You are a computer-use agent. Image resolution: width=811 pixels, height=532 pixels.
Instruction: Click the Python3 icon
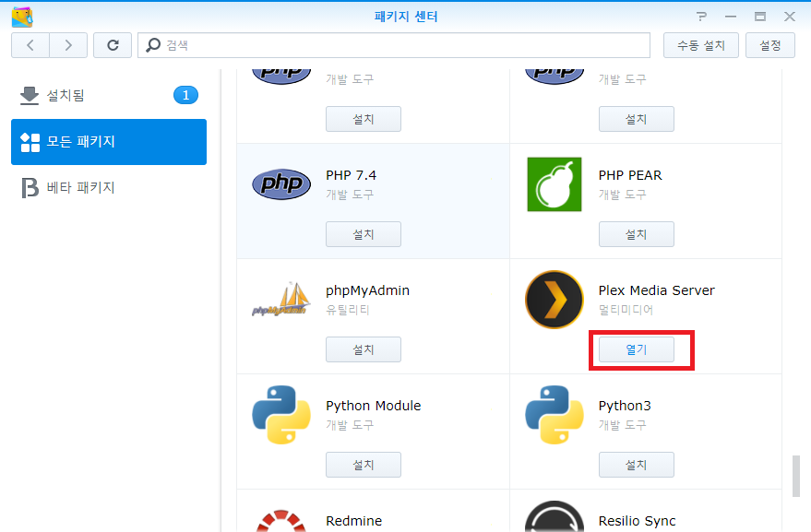point(555,415)
